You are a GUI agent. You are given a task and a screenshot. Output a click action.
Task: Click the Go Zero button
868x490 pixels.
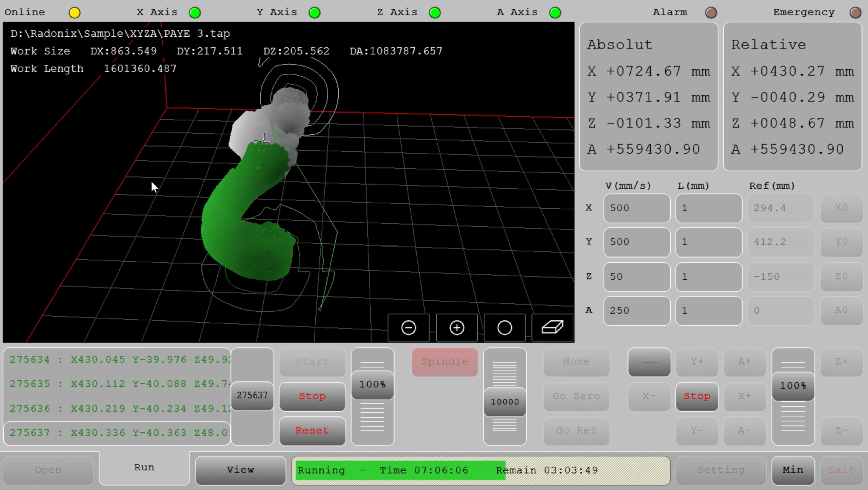click(576, 396)
